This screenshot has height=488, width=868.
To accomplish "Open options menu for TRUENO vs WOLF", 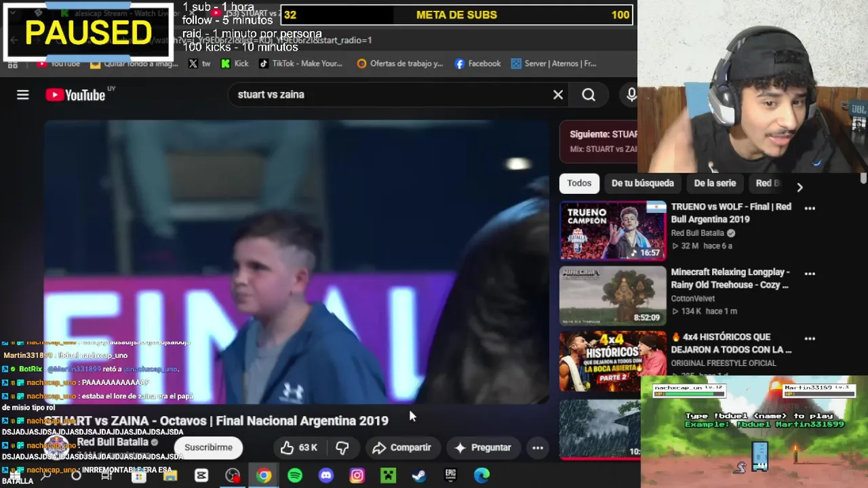I will [810, 208].
